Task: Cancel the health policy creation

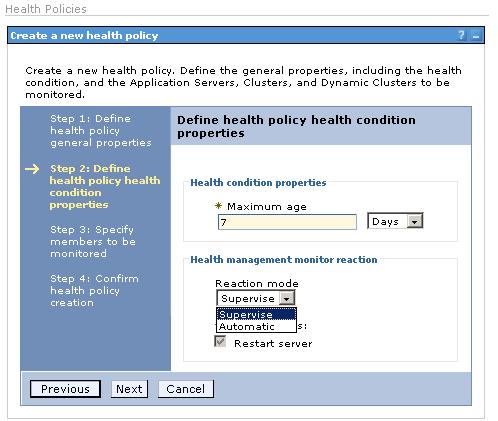Action: coord(186,389)
